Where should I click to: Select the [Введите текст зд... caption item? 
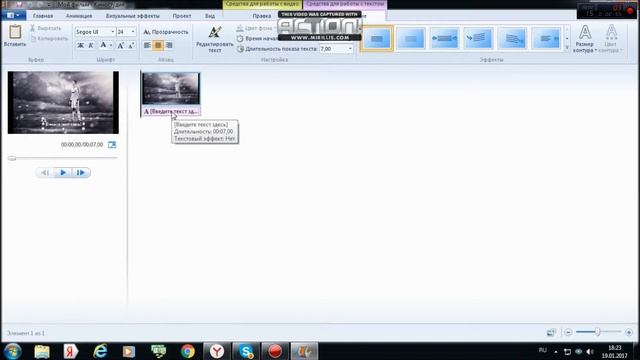(x=171, y=111)
